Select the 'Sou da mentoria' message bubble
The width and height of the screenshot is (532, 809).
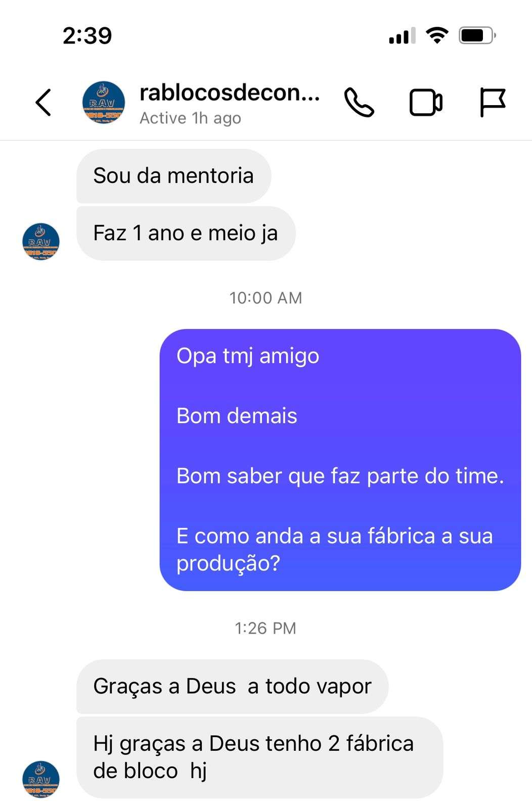click(x=173, y=176)
